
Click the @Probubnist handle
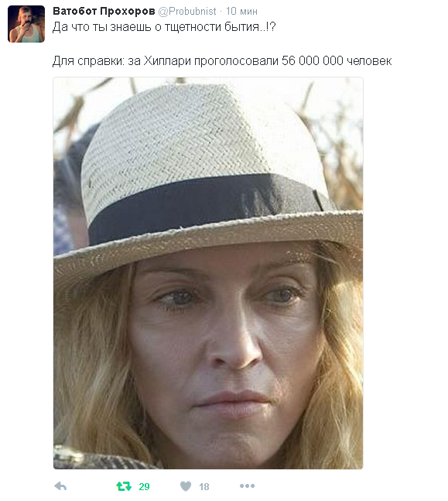(x=187, y=11)
